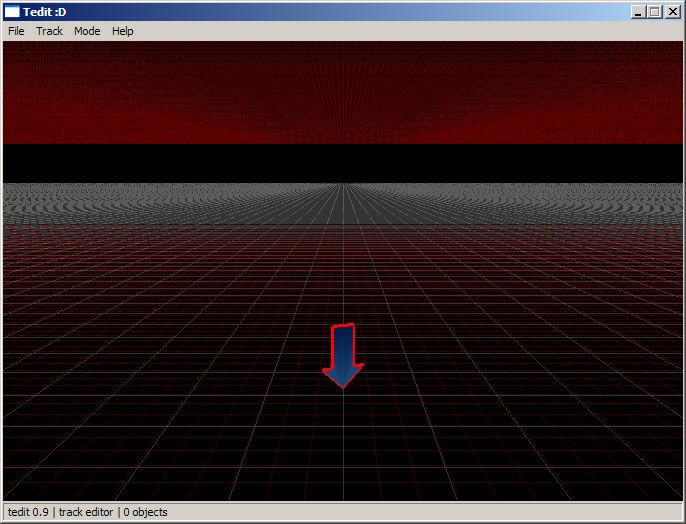Click the 'Tedit :D' title bar text
Screen dimensions: 686x524
point(45,12)
